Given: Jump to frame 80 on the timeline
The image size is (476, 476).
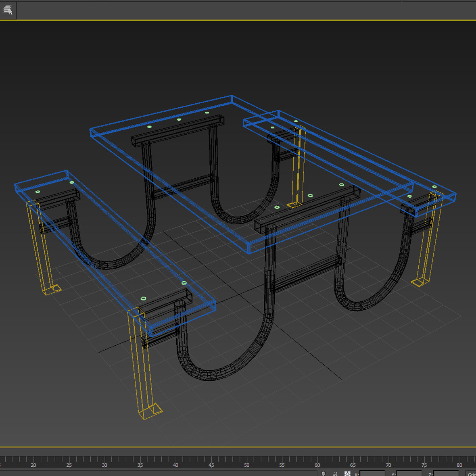Looking at the screenshot, I should [459, 460].
